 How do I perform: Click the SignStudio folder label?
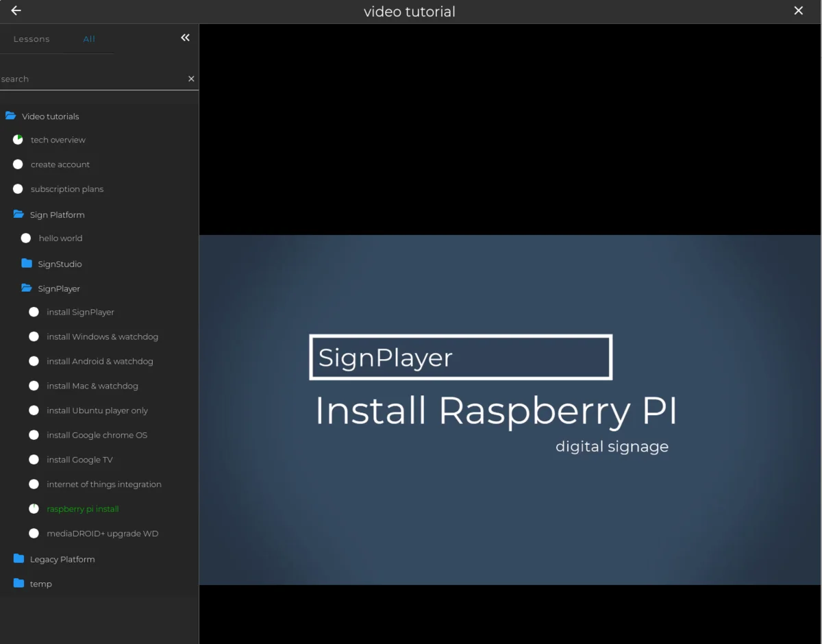(60, 264)
